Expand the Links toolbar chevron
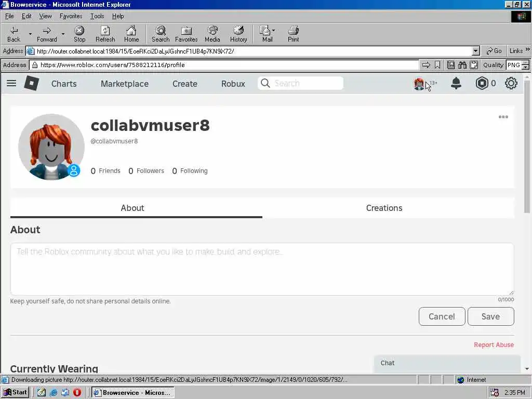 528,49
